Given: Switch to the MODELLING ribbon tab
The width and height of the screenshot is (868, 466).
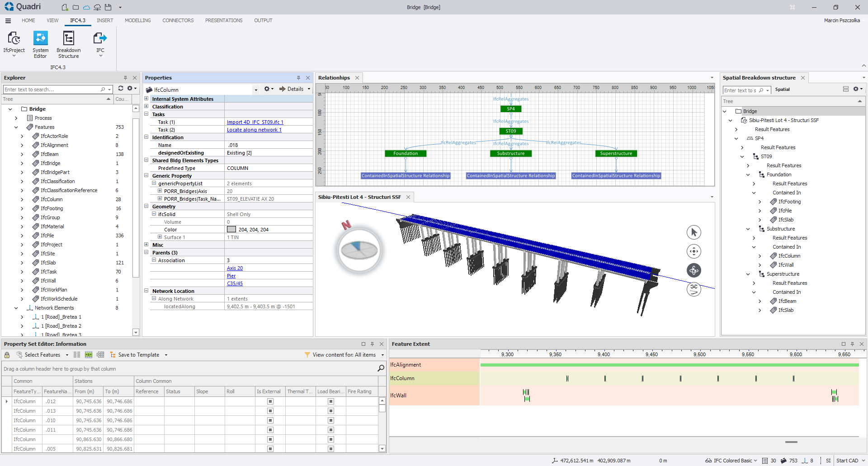Looking at the screenshot, I should coord(137,20).
